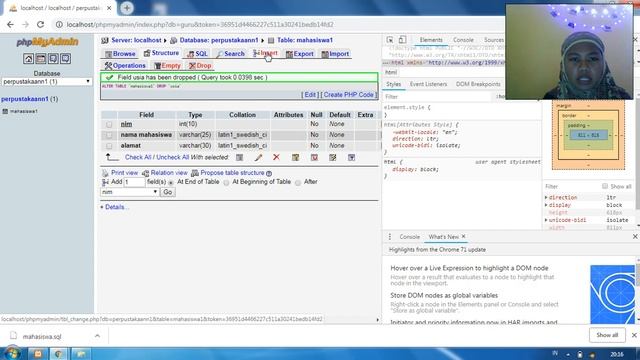
Task: Click browse action icon under With selected
Action: tap(240, 158)
